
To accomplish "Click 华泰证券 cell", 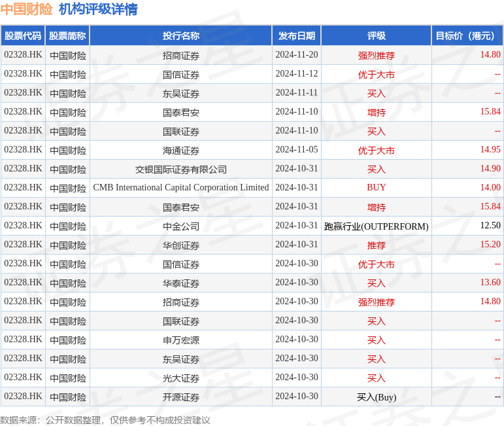I will [x=181, y=283].
